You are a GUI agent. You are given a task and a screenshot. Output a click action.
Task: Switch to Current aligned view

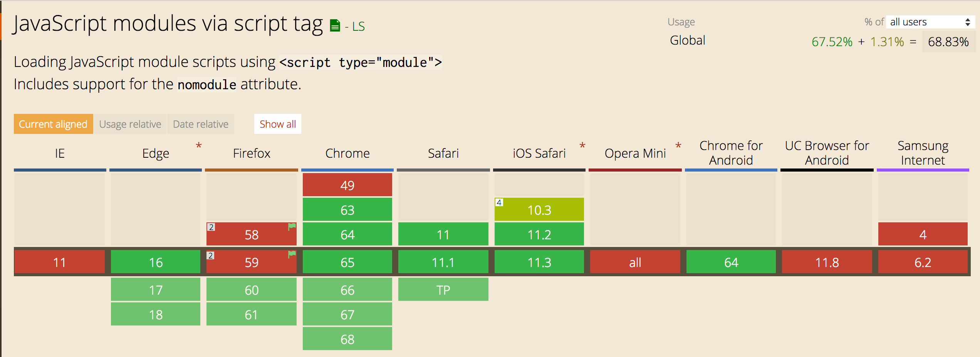tap(53, 124)
